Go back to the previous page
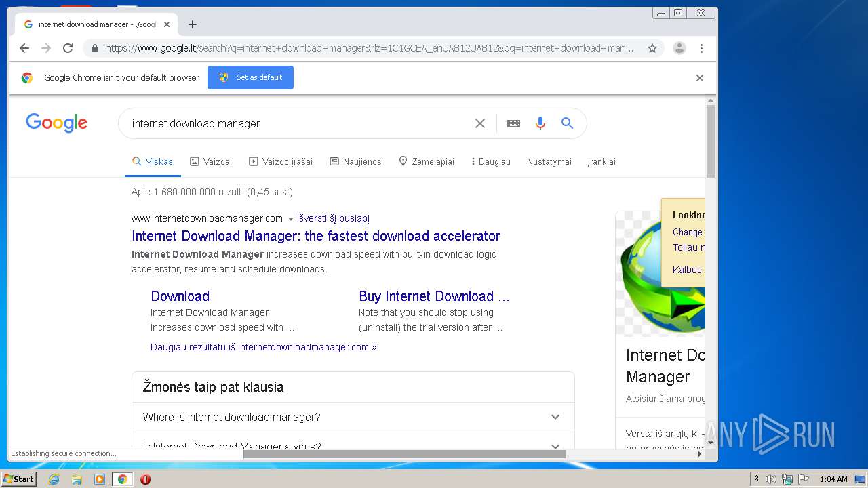Viewport: 868px width, 488px height. [24, 48]
